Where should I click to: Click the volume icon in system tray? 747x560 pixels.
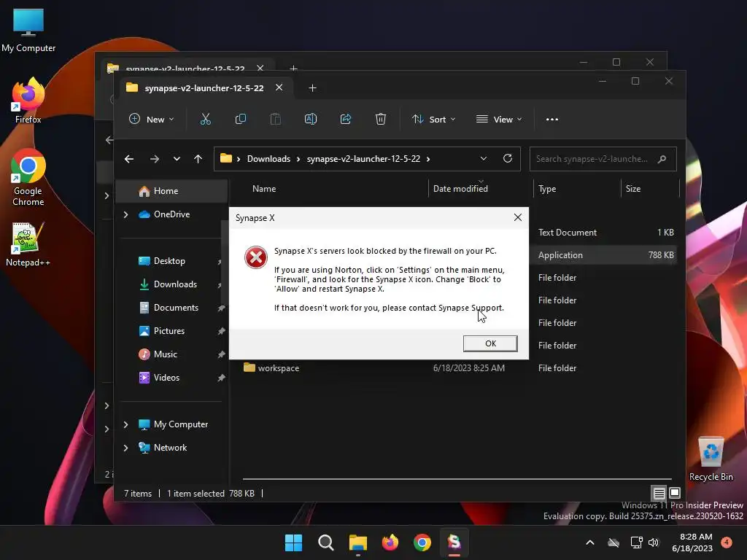[654, 542]
